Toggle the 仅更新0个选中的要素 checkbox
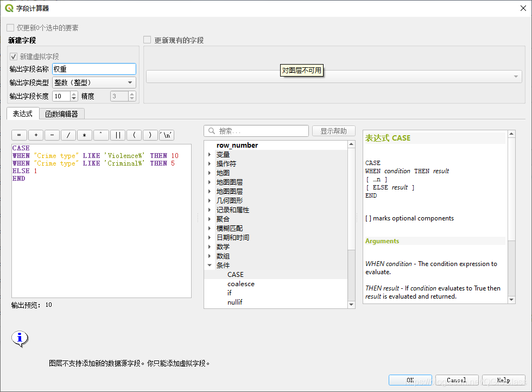The height and width of the screenshot is (392, 532). [x=9, y=27]
